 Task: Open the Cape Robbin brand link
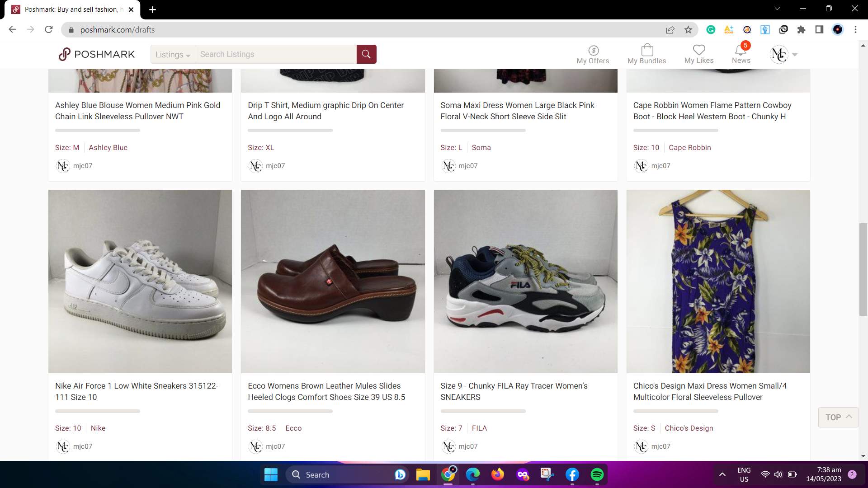(x=689, y=148)
